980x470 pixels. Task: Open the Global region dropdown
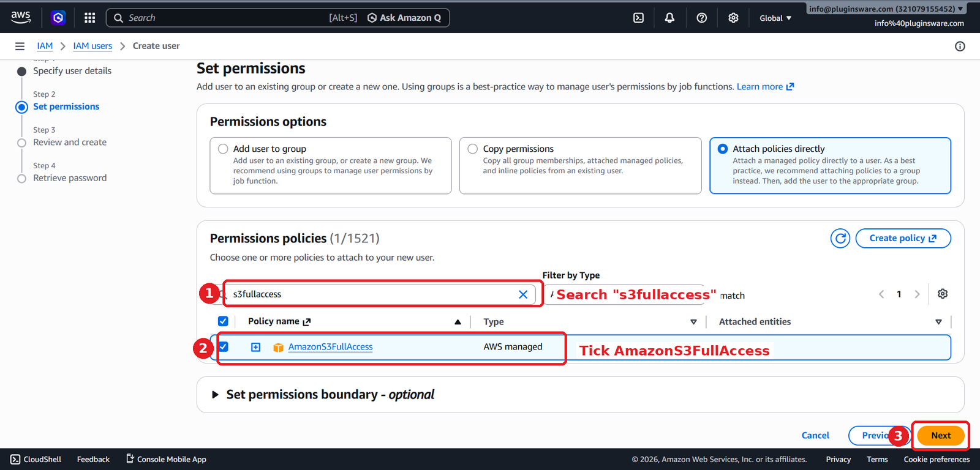coord(775,18)
